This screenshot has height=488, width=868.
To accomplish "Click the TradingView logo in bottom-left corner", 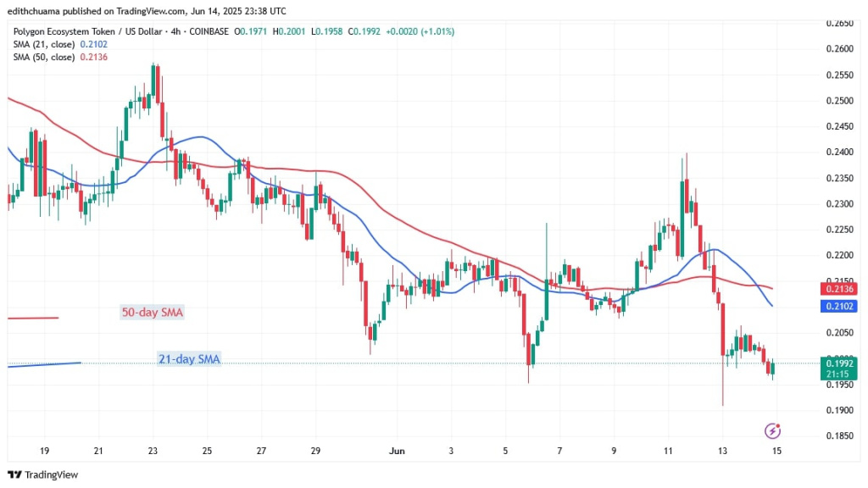I will click(x=42, y=474).
